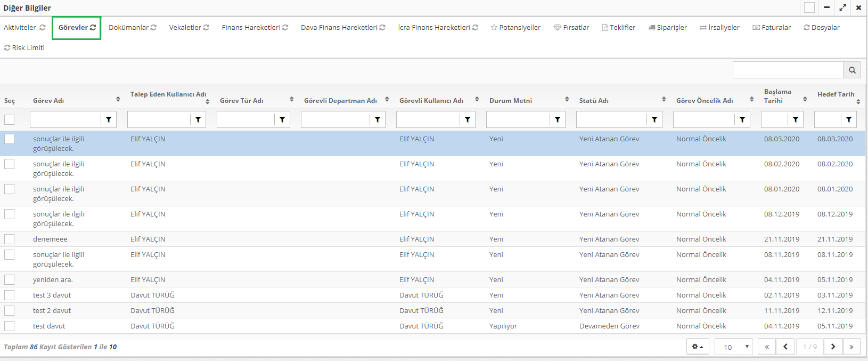Open the Finans Hareketleri tab
Screen dimensions: 868x361
point(255,27)
